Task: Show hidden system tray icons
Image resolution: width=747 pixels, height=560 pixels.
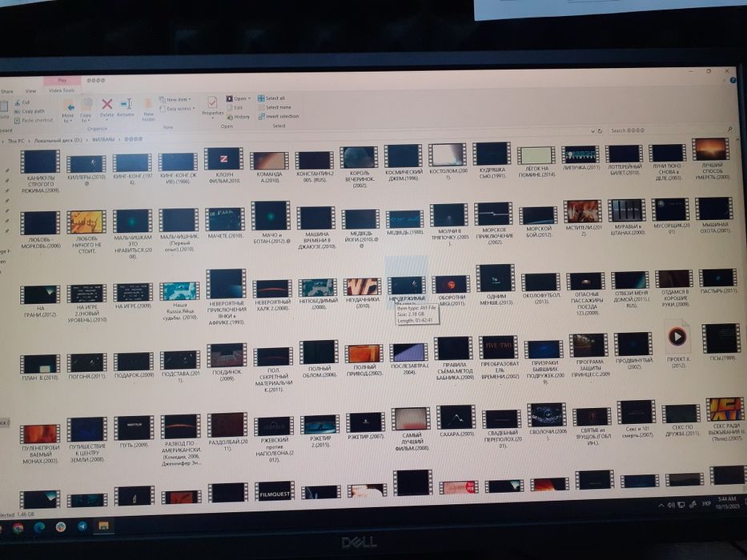Action: point(661,506)
